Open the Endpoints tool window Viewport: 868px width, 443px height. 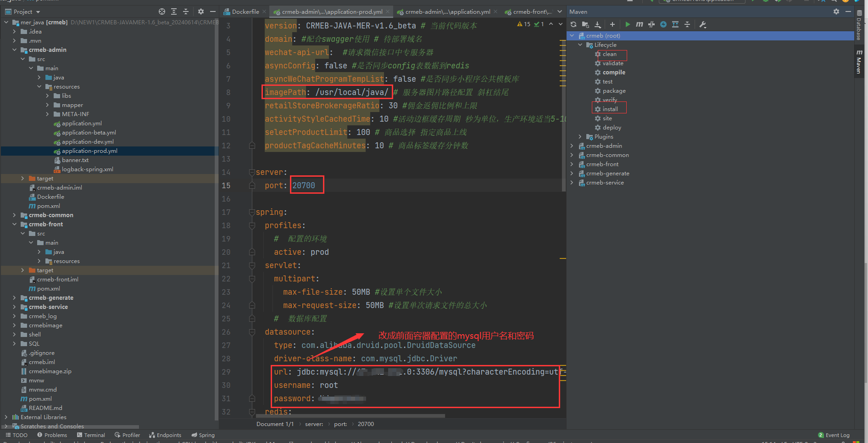click(x=165, y=435)
